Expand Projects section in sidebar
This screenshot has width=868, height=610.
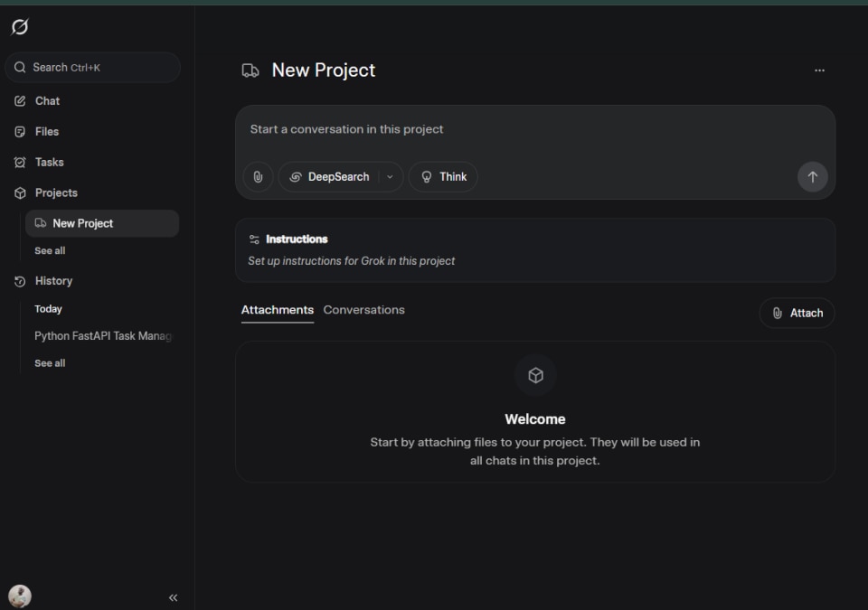tap(56, 193)
